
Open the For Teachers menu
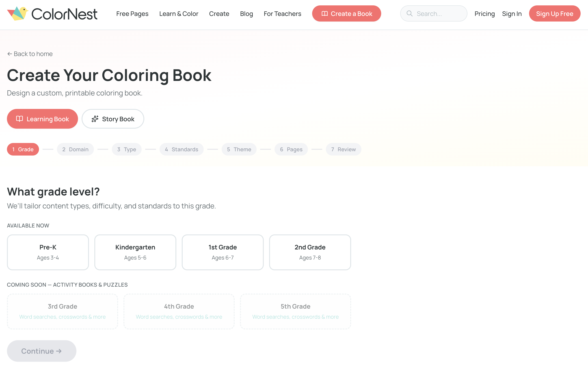tap(282, 14)
